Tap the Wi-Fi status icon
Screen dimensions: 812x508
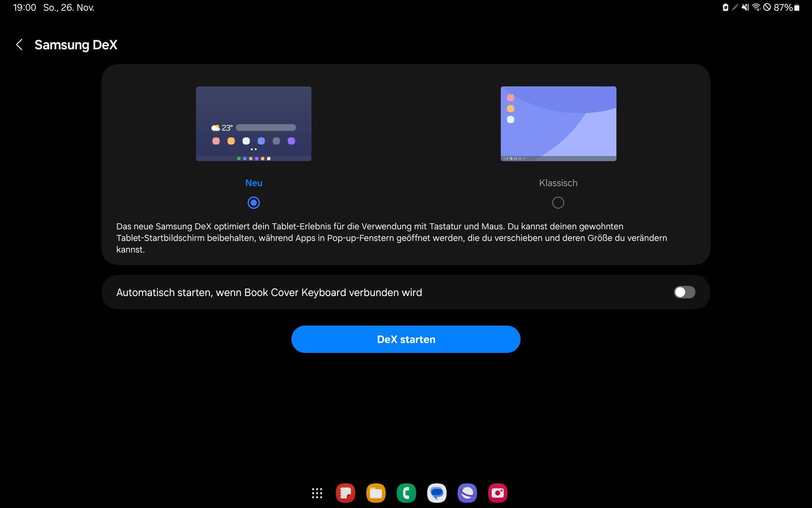tap(756, 7)
